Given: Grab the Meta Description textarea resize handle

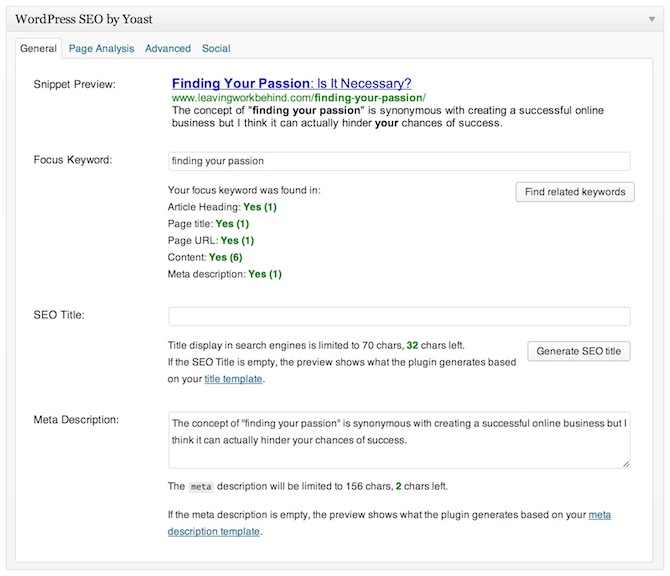Looking at the screenshot, I should click(626, 464).
